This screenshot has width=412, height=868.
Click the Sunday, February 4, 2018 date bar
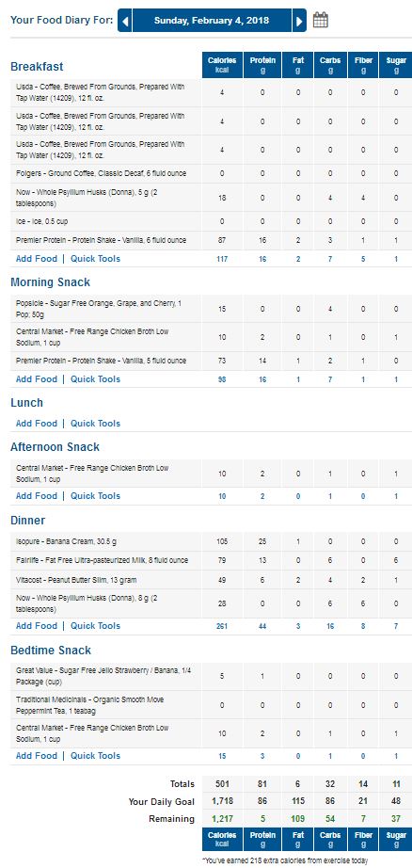coord(212,21)
